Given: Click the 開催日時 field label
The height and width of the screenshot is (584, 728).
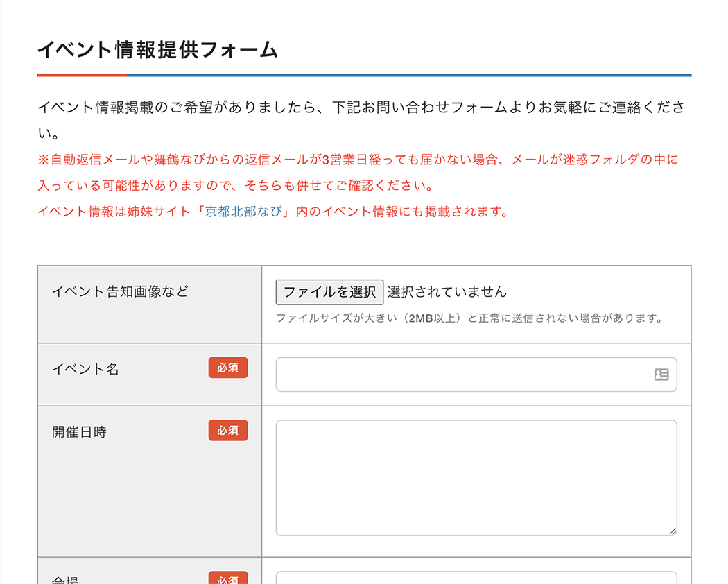Looking at the screenshot, I should (x=79, y=432).
